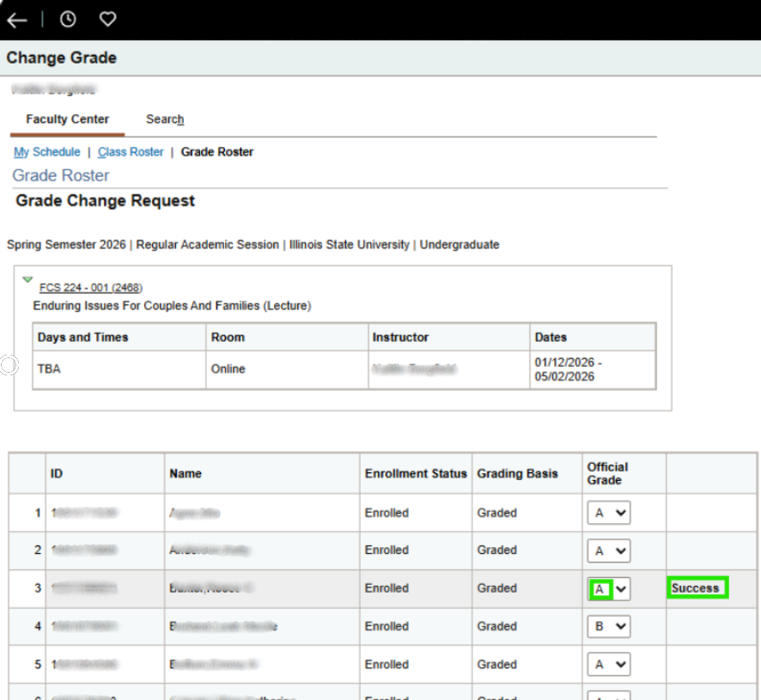Click Enrolled status in row 1
Image resolution: width=761 pixels, height=700 pixels.
[387, 513]
